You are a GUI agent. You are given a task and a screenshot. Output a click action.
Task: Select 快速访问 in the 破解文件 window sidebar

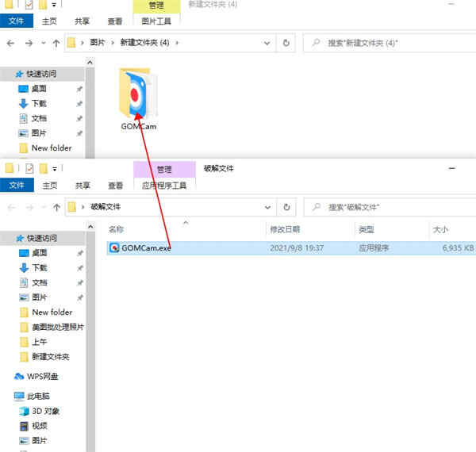(42, 238)
